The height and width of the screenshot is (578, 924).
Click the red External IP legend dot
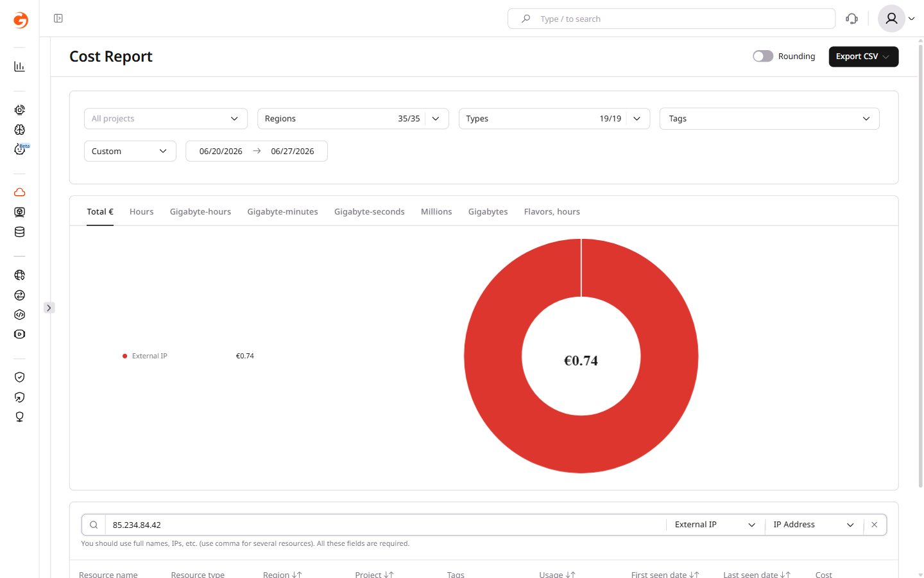point(124,356)
